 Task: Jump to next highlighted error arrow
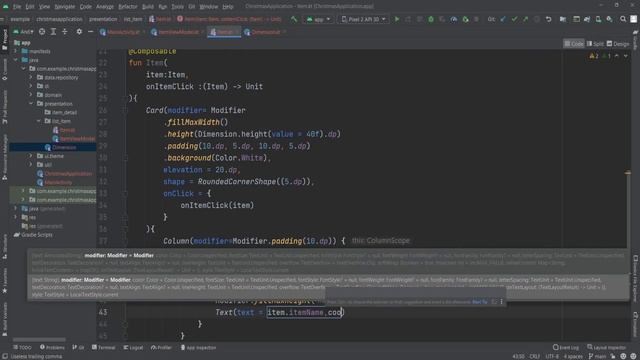point(626,56)
